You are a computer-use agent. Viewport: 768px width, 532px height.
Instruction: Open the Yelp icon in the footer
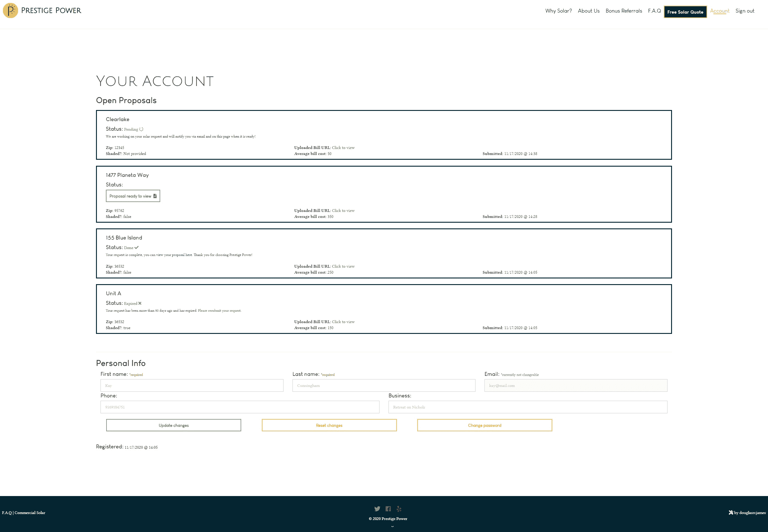(399, 509)
